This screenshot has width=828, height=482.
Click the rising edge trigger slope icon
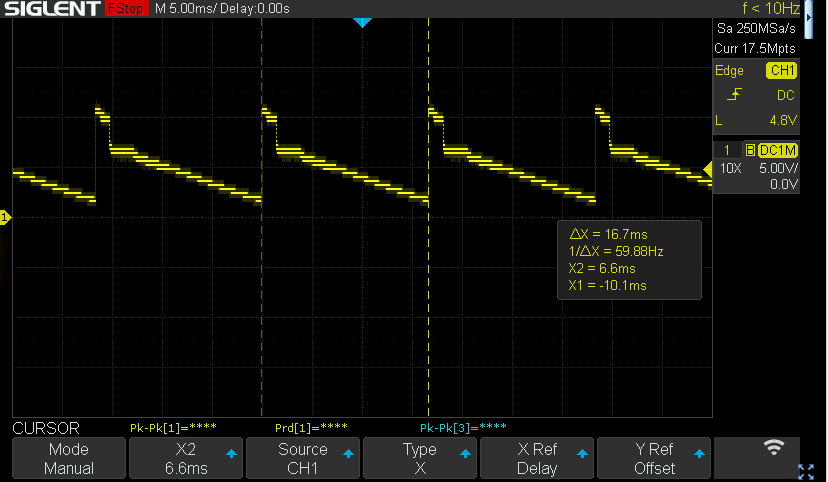click(x=735, y=94)
